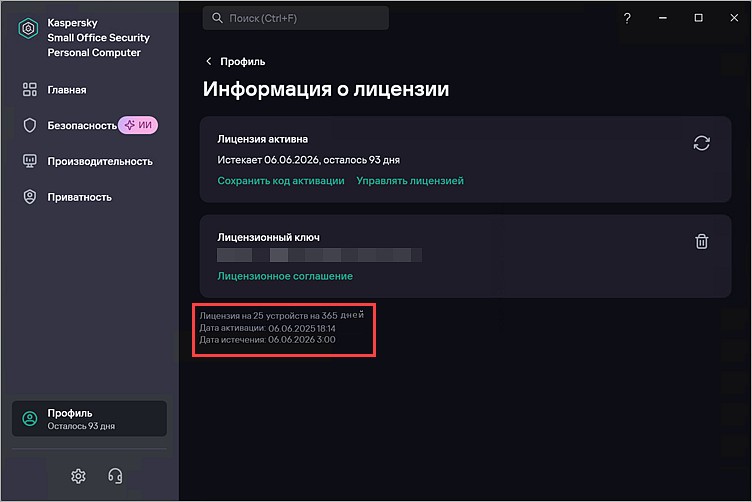Select the Безопасность shield icon

click(30, 126)
